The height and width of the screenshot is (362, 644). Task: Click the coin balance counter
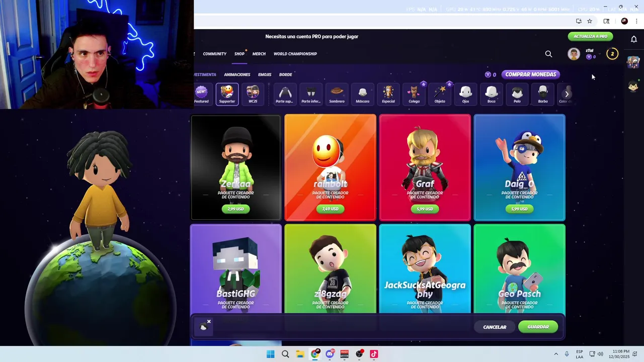point(491,74)
